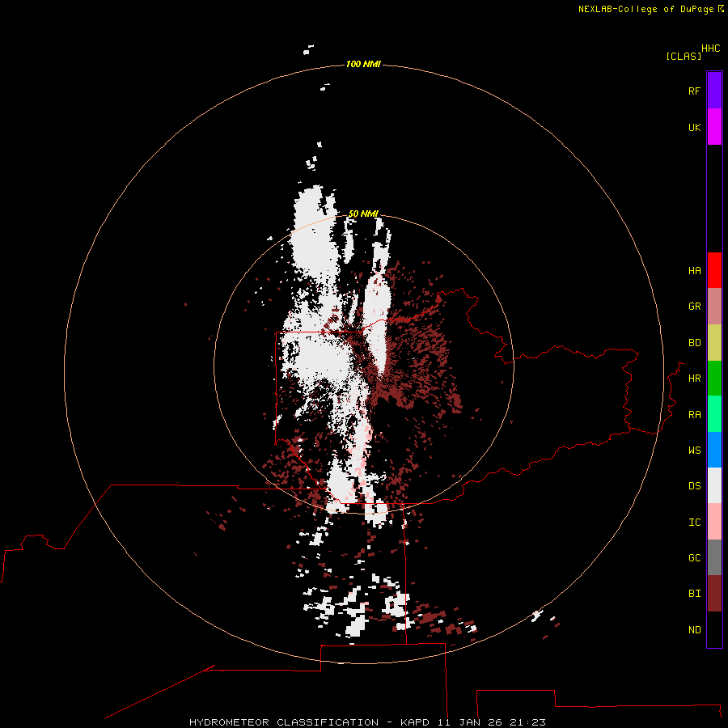Click the ND legend label
The width and height of the screenshot is (728, 728).
tap(694, 630)
